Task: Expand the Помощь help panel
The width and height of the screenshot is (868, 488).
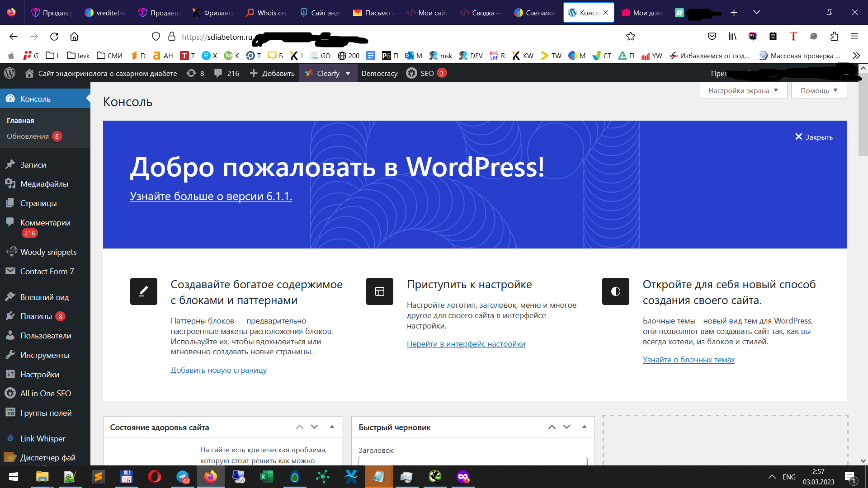Action: [x=819, y=90]
